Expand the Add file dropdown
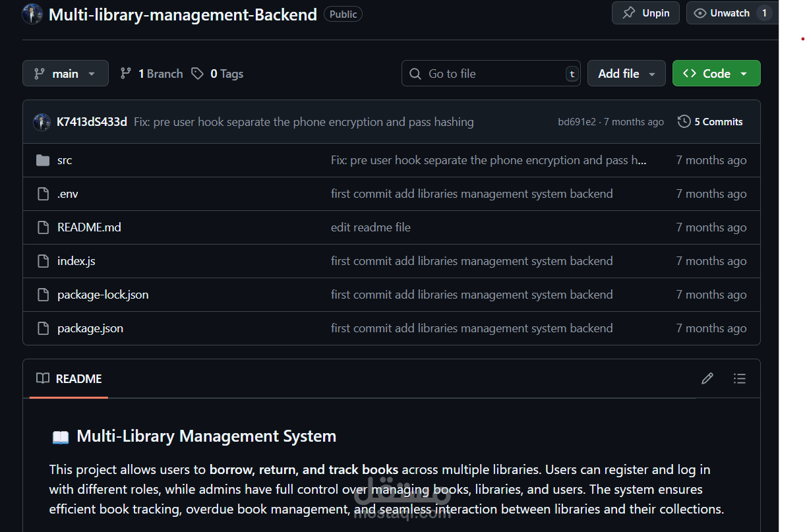 click(626, 74)
